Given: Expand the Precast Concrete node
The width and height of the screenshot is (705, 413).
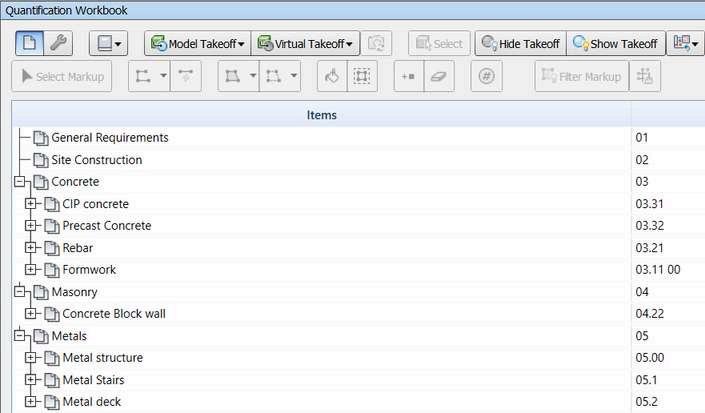Looking at the screenshot, I should click(30, 226).
